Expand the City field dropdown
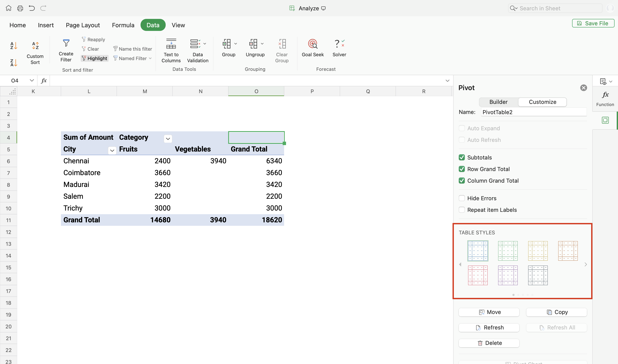 coord(112,151)
